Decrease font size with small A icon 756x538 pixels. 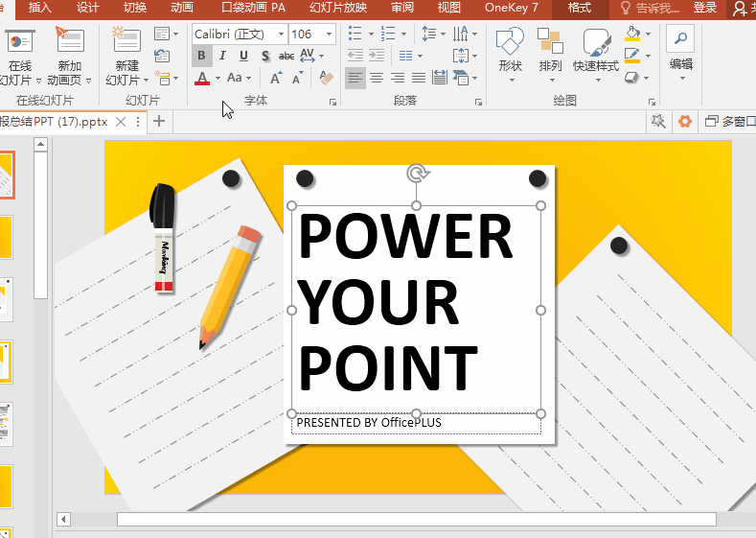click(x=297, y=78)
